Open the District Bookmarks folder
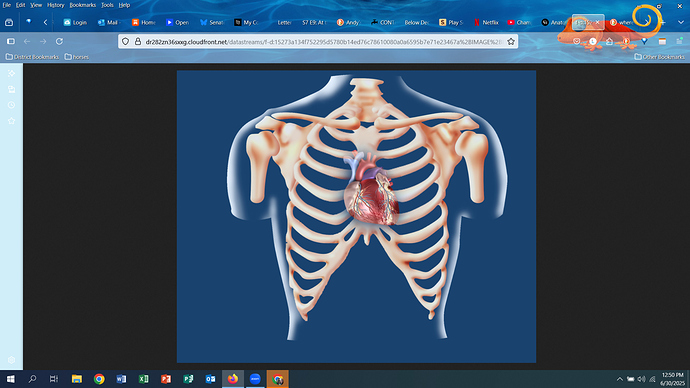The width and height of the screenshot is (690, 388). (x=32, y=57)
